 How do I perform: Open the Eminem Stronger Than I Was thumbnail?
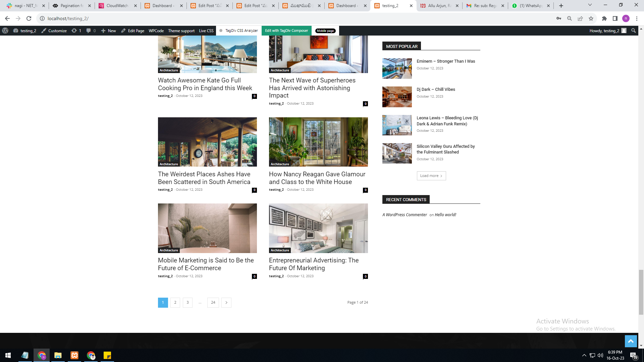[x=397, y=68]
